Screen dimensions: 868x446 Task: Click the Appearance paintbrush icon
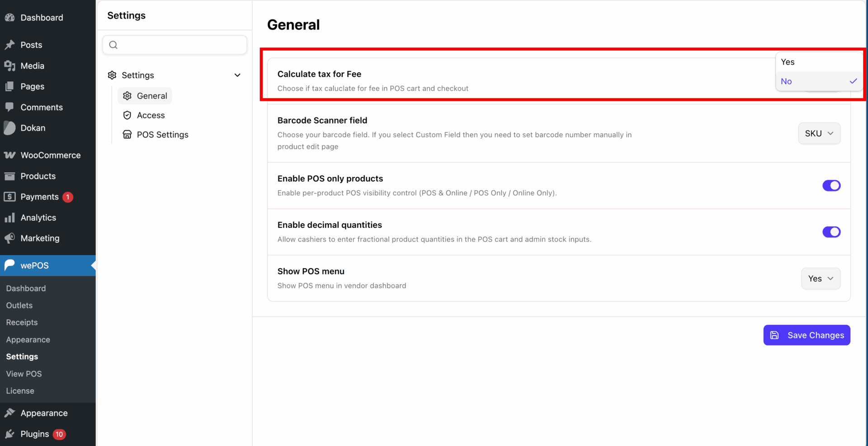coord(9,413)
